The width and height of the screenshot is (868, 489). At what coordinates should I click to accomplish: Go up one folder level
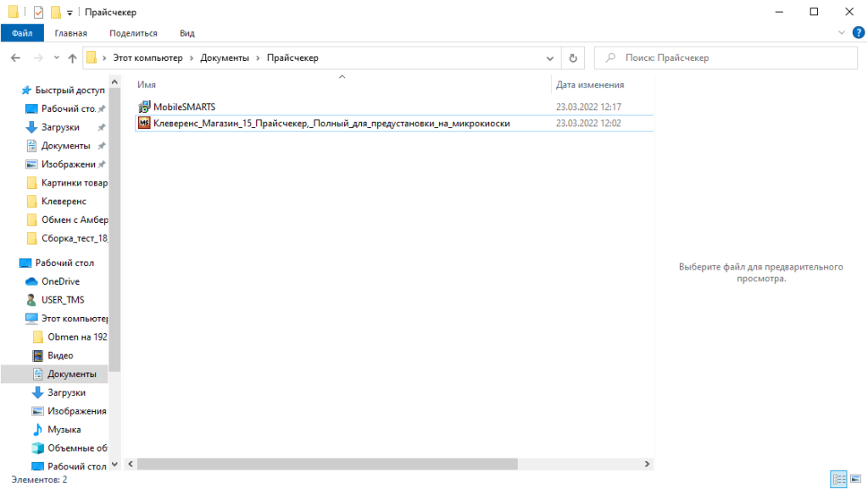[73, 58]
